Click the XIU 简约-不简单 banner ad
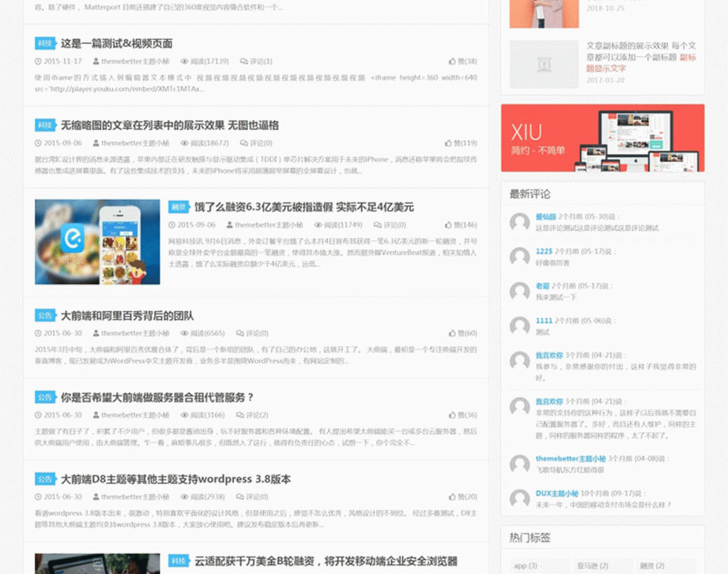The height and width of the screenshot is (574, 728). coord(603,138)
